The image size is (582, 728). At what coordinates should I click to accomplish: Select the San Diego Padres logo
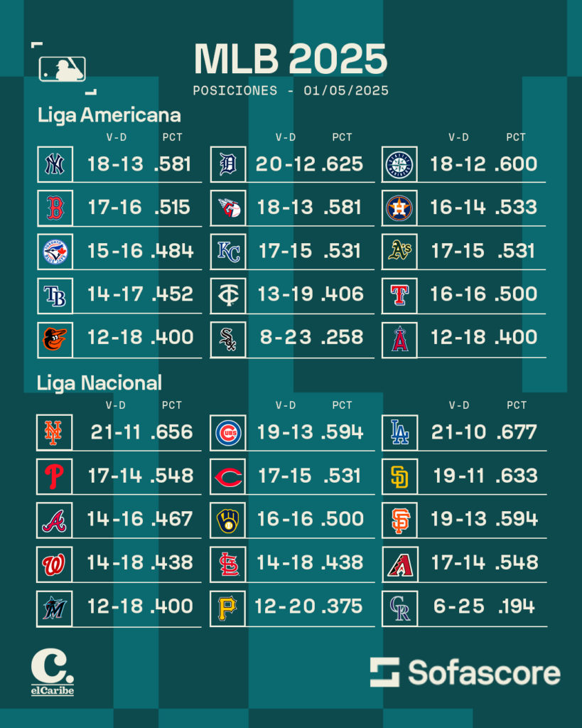(x=400, y=476)
